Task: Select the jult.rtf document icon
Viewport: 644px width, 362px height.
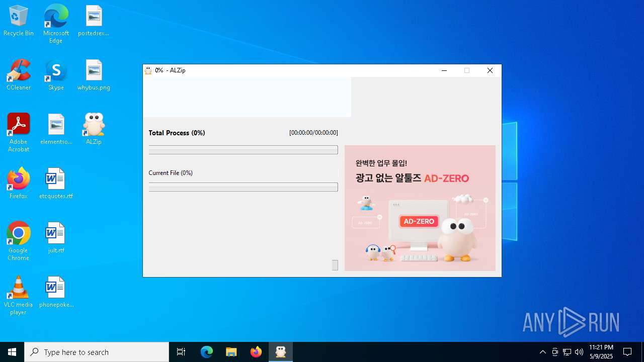Action: [x=56, y=238]
